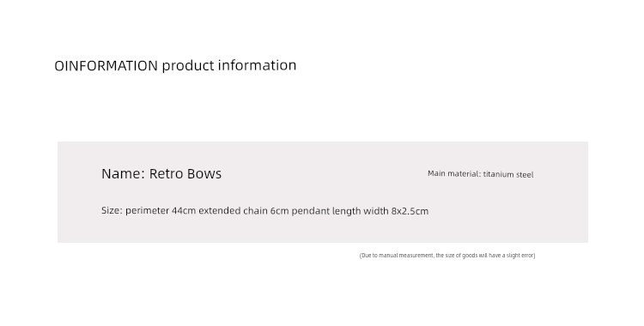644x326 pixels.
Task: Select the 'product information' heading text
Action: (x=229, y=66)
